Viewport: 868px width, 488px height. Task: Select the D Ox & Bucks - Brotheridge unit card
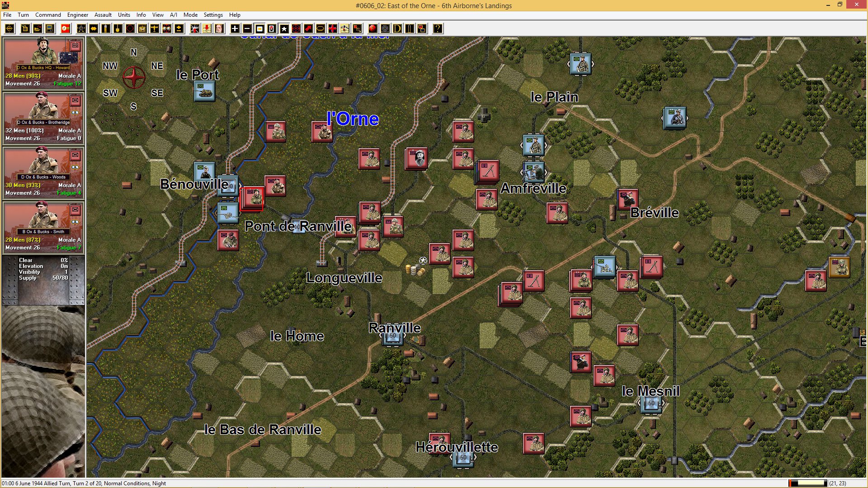tap(43, 118)
